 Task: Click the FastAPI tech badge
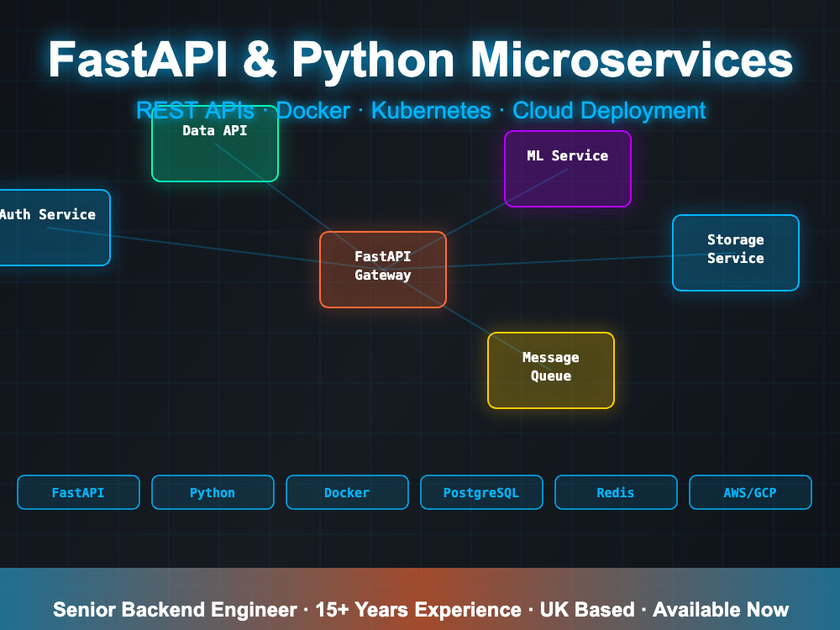(78, 492)
